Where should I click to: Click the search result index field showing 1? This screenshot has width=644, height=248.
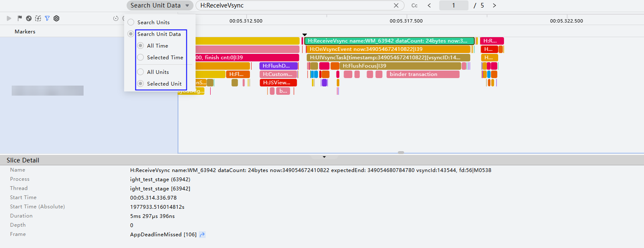click(454, 5)
